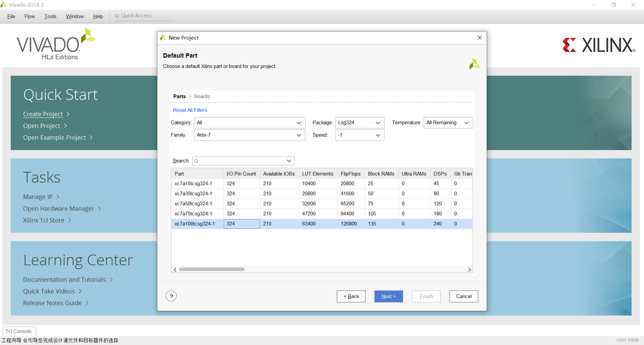Sort by the Part column header
This screenshot has width=644, height=345.
pos(197,174)
